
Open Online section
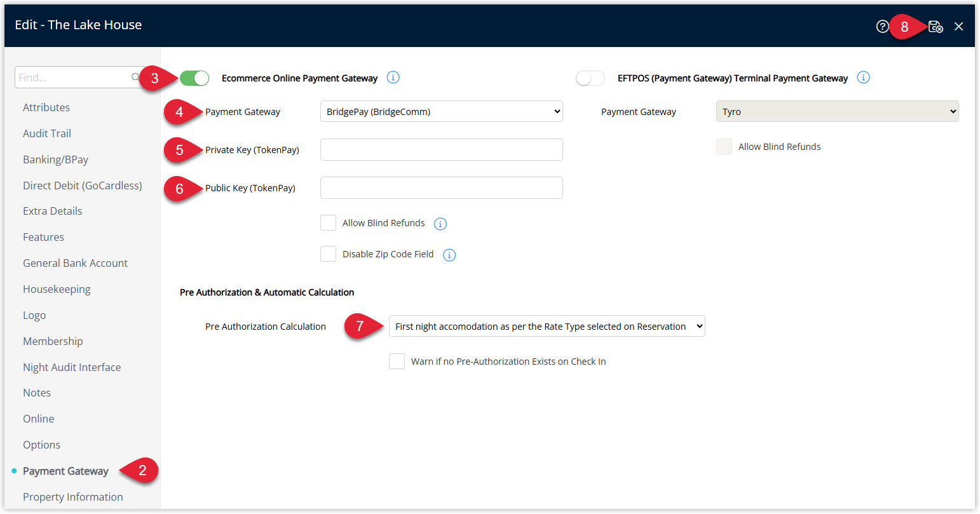[x=39, y=419]
